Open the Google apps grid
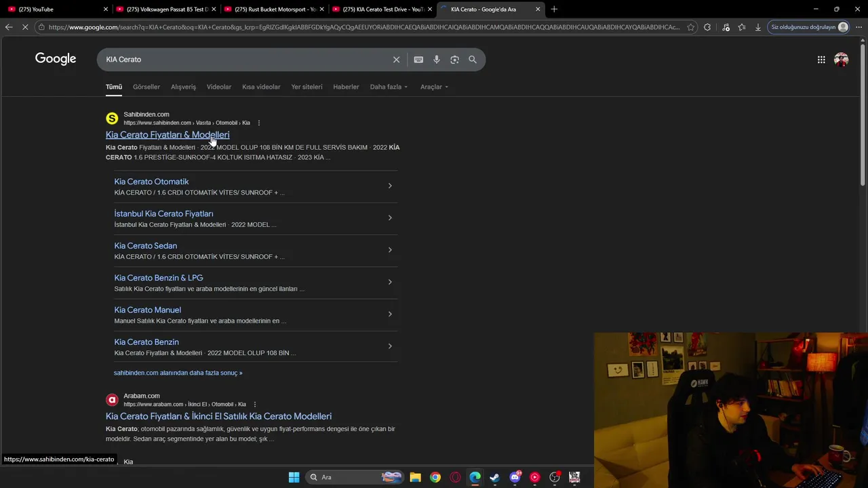This screenshot has width=868, height=488. 821,60
